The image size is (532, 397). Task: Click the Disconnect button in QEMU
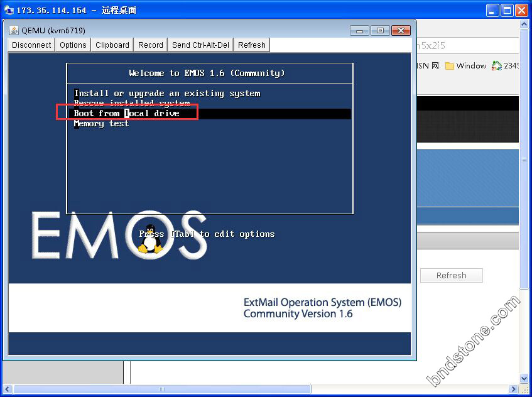[x=31, y=45]
